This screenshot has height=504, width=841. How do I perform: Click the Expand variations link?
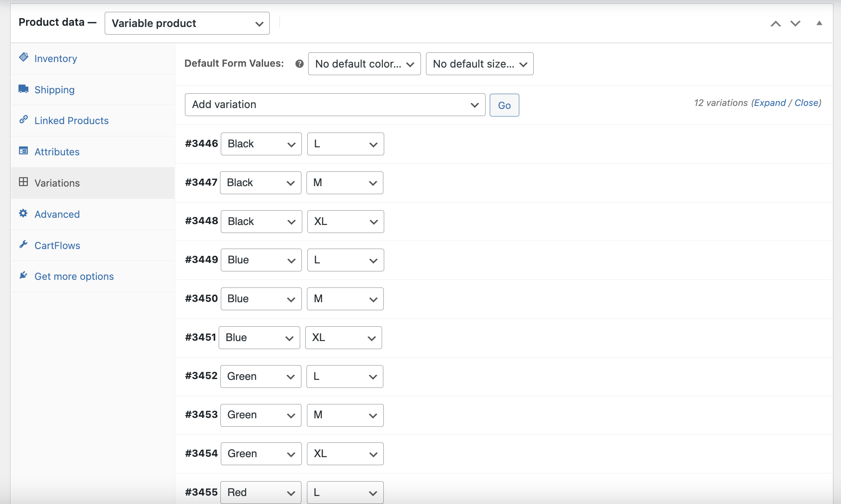[x=770, y=103]
